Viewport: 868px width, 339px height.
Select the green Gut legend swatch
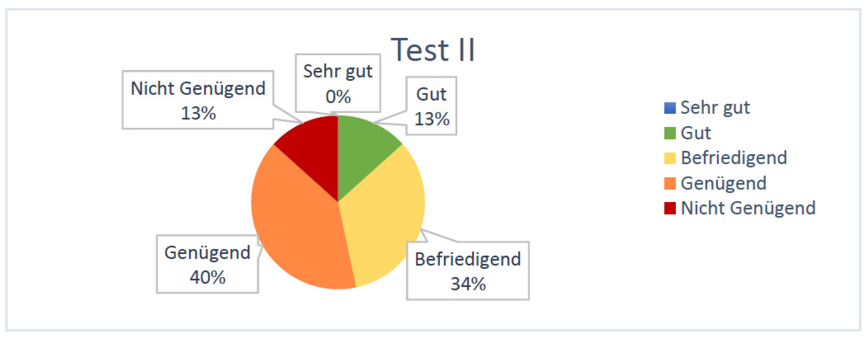(x=670, y=133)
